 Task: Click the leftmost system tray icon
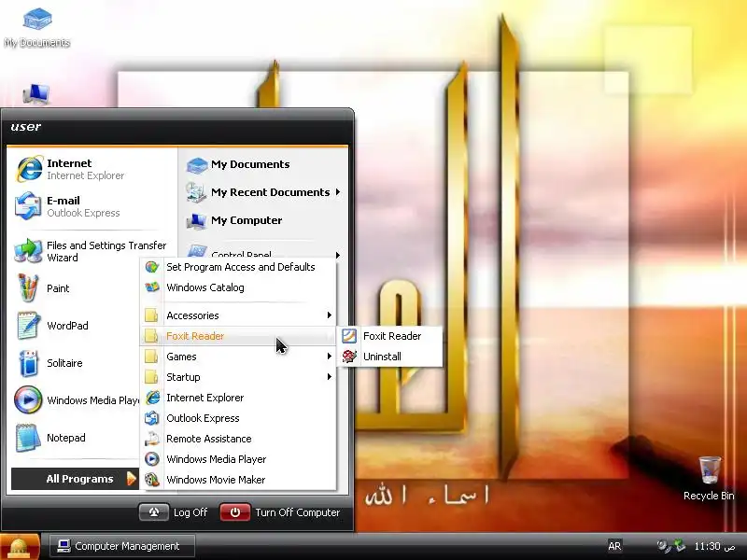point(663,545)
